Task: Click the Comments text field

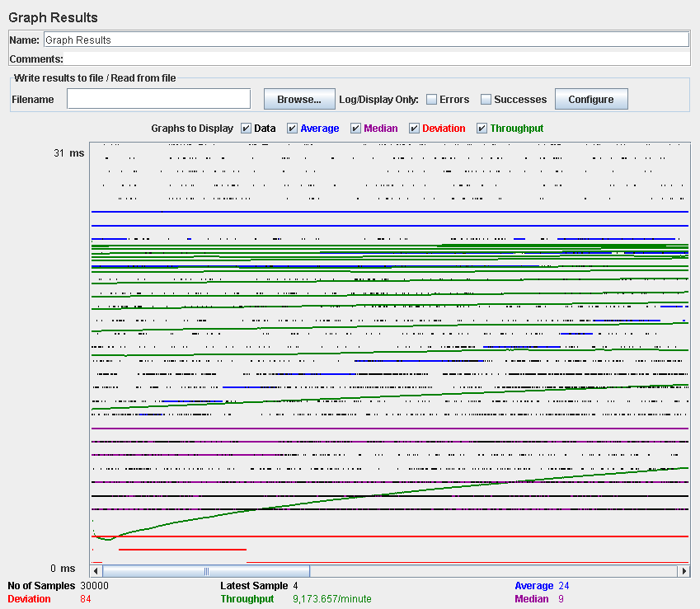Action: coord(376,59)
